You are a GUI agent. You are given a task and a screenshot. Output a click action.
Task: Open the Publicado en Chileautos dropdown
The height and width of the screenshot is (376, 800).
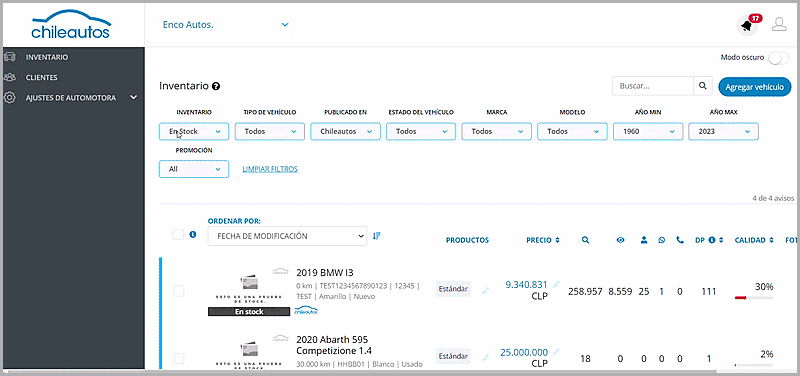coord(345,131)
